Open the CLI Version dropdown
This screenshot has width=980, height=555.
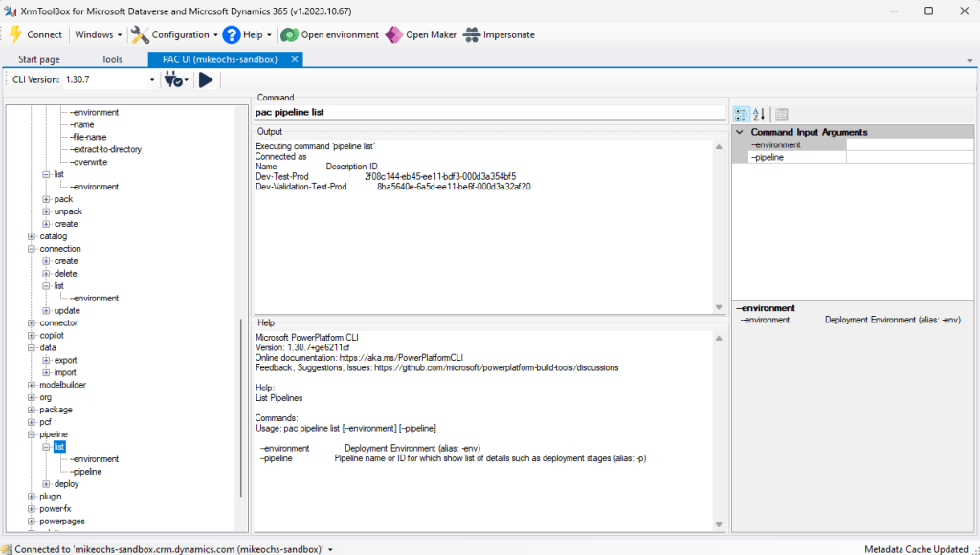pyautogui.click(x=151, y=80)
